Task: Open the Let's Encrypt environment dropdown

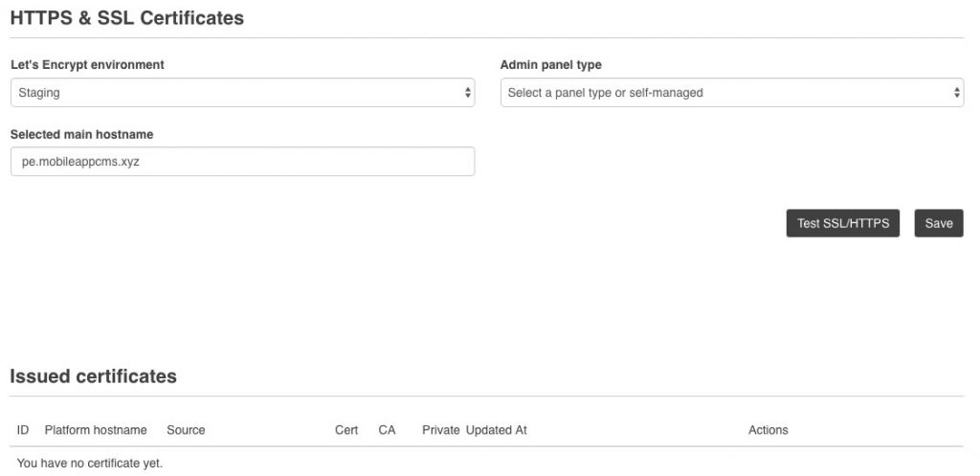Action: pos(241,93)
